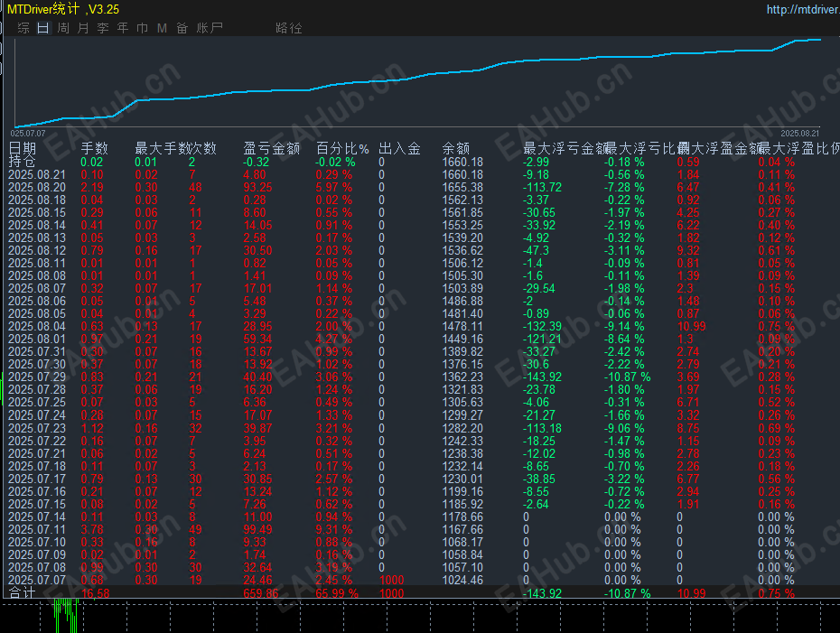The width and height of the screenshot is (840, 633).
Task: Click the M toolbar icon
Action: [x=161, y=28]
